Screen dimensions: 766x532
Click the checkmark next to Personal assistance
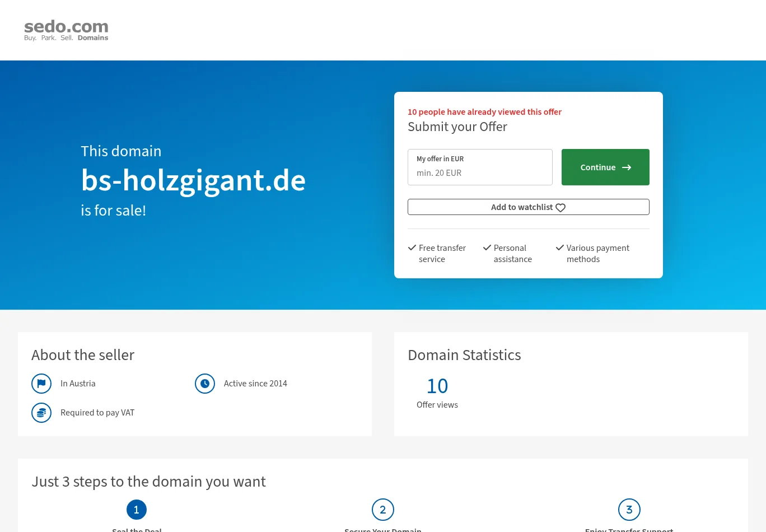click(487, 248)
